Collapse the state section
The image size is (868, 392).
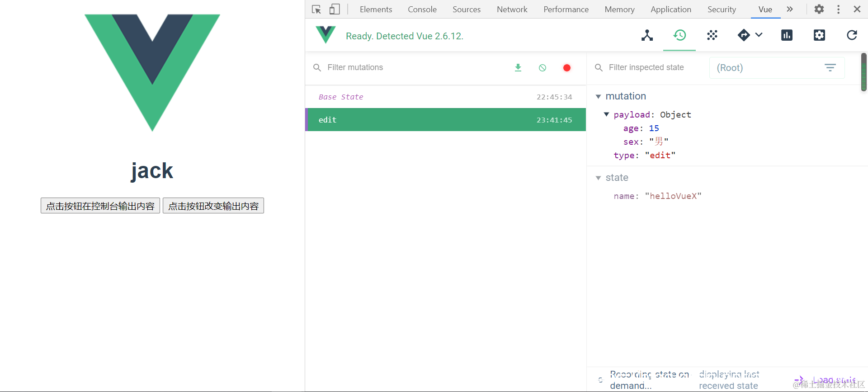pos(598,178)
